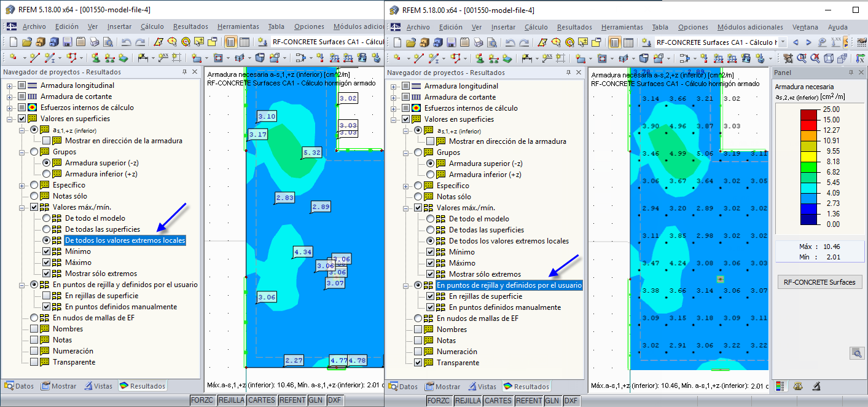
Task: Click Save icon in back window toolbar
Action: pos(66,42)
